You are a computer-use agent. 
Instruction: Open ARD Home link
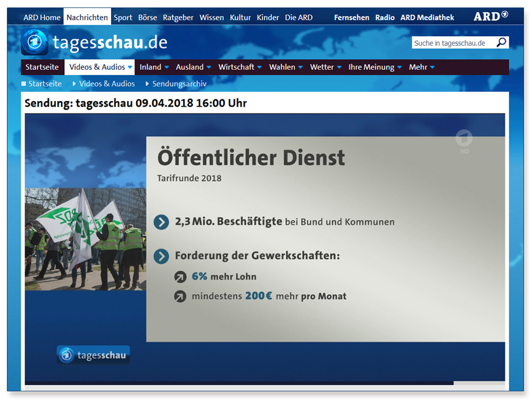coord(41,18)
